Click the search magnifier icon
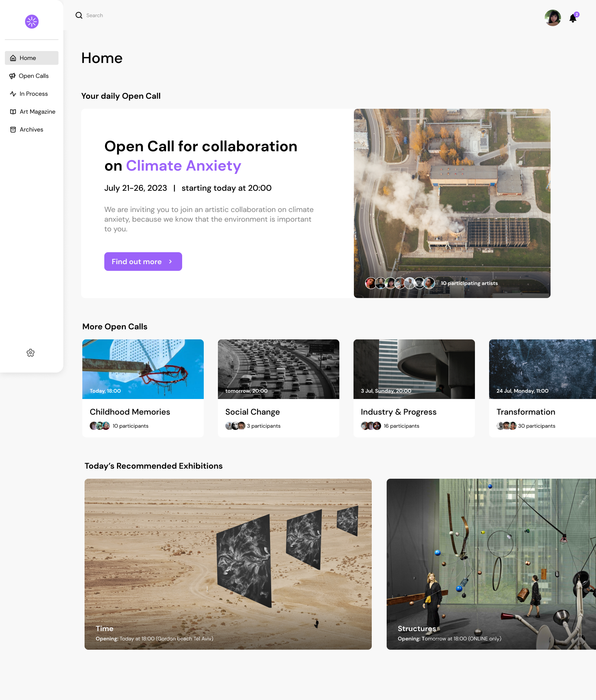 79,15
